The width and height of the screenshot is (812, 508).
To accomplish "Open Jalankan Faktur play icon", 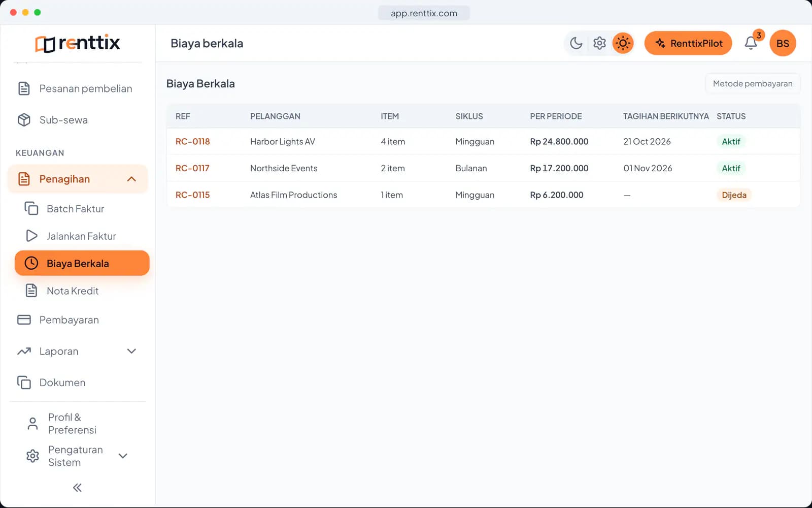I will (x=31, y=236).
